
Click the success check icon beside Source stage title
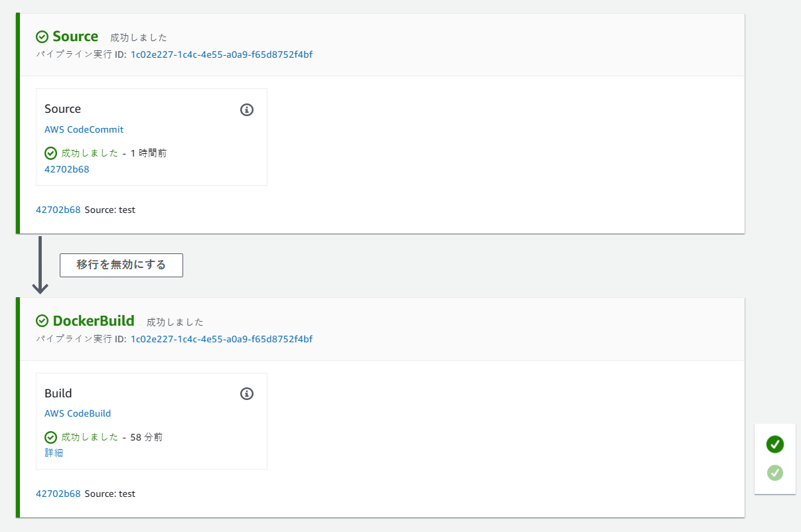coord(42,37)
